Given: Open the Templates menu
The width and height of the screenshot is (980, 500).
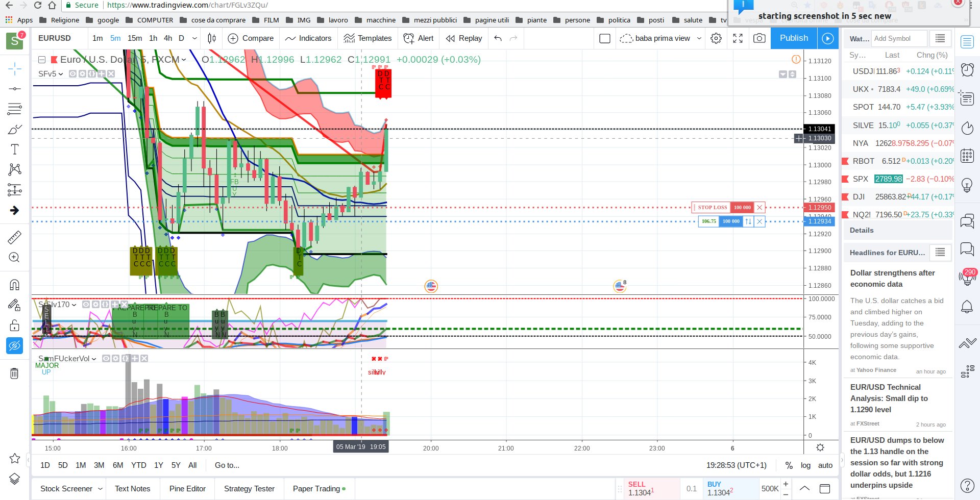Looking at the screenshot, I should [367, 38].
